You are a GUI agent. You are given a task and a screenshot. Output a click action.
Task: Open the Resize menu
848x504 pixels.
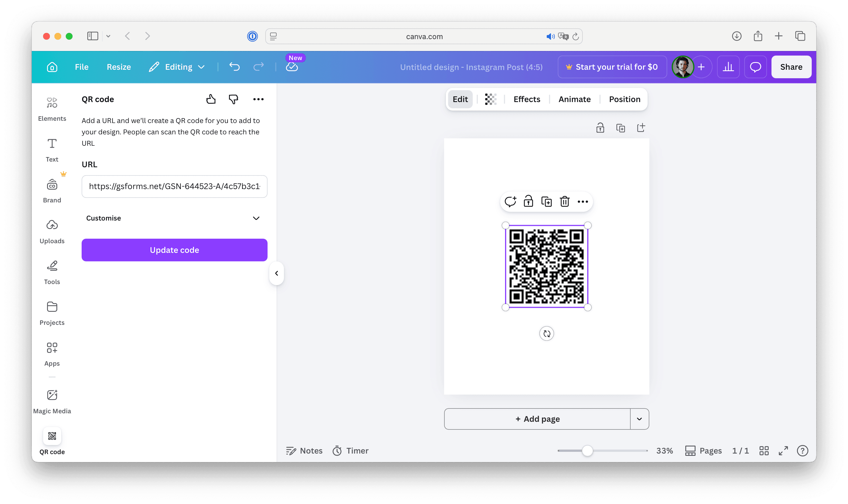(x=119, y=67)
